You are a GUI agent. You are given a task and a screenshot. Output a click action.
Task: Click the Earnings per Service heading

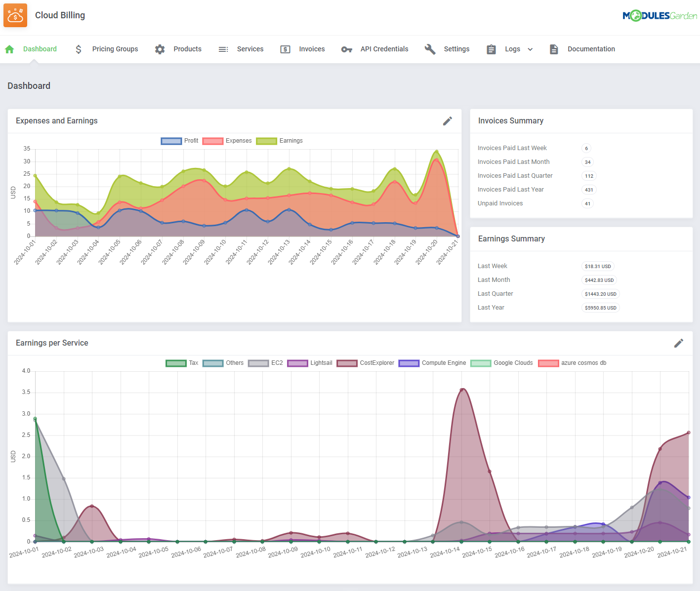(52, 343)
